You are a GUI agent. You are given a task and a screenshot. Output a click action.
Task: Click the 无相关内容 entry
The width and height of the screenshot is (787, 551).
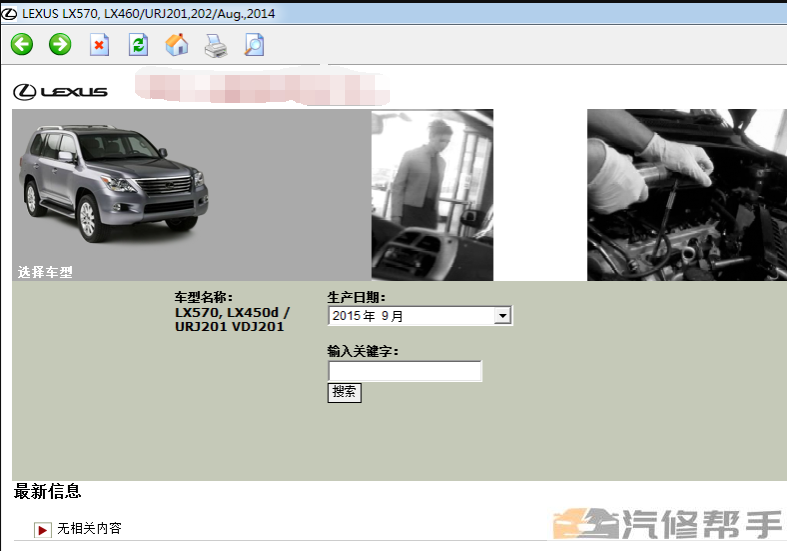(89, 528)
